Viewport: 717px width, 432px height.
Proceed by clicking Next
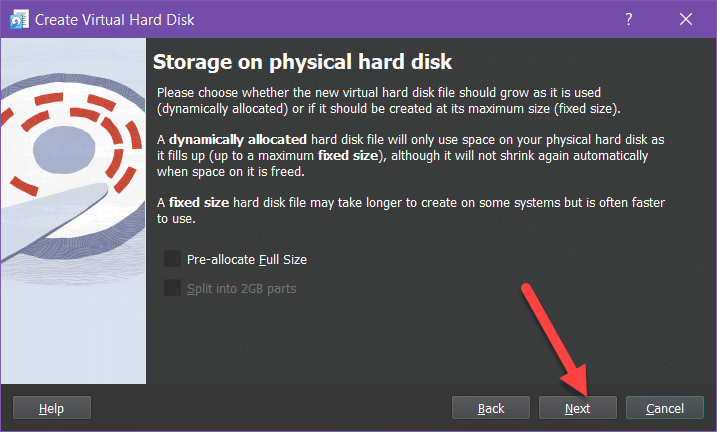tap(577, 408)
